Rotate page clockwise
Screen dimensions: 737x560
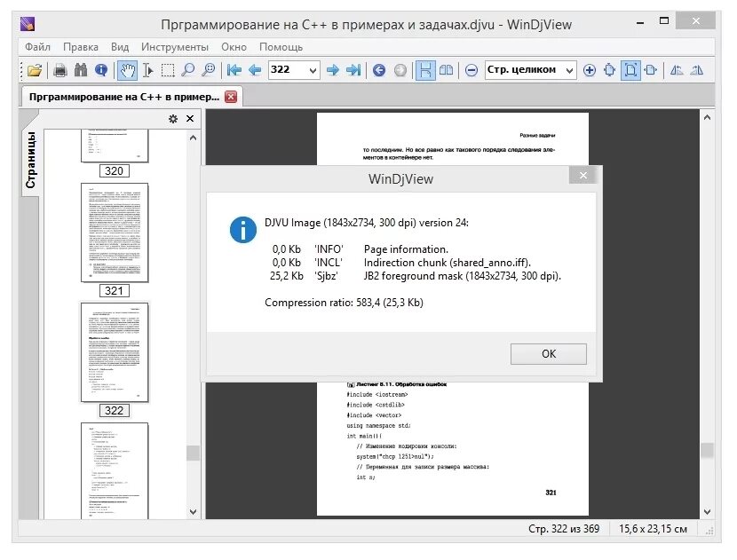point(697,70)
